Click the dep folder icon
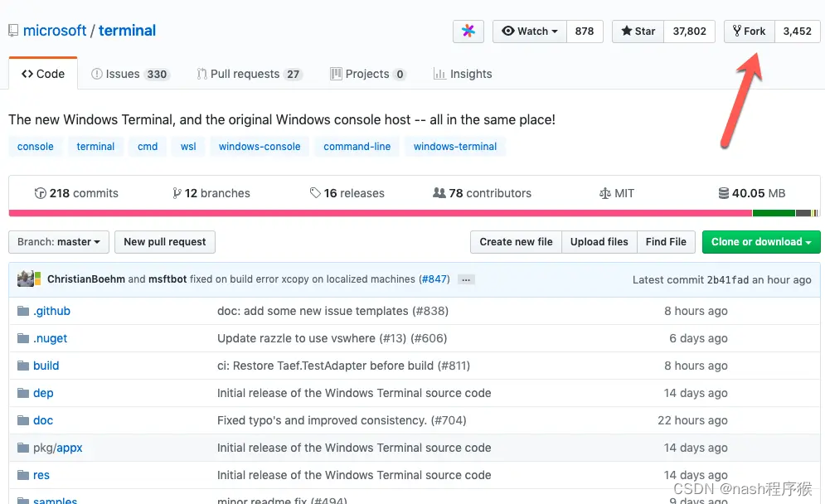825x504 pixels. [x=23, y=393]
